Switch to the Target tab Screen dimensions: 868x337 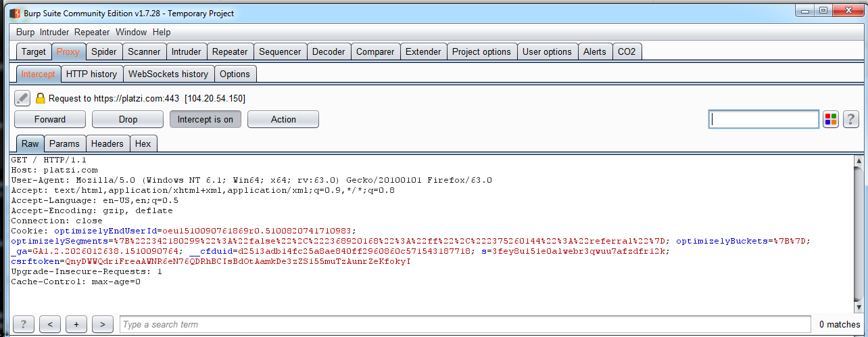coord(34,51)
